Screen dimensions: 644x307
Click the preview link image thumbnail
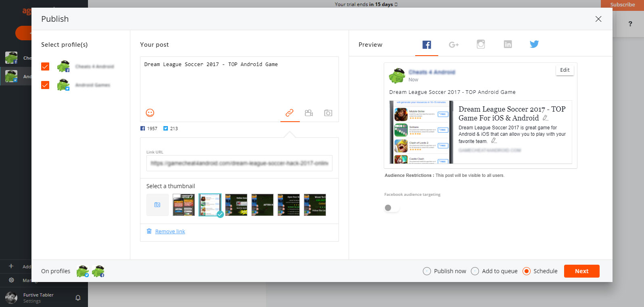point(421,132)
